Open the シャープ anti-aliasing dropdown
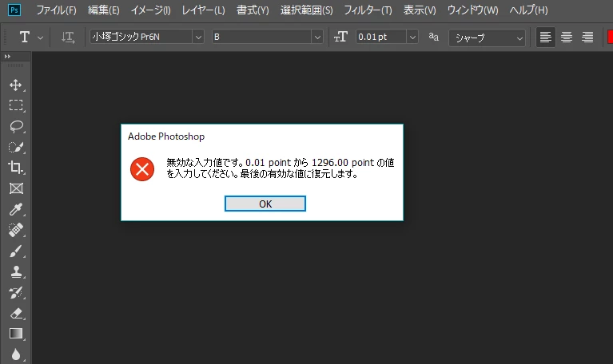The height and width of the screenshot is (364, 613). coord(487,38)
